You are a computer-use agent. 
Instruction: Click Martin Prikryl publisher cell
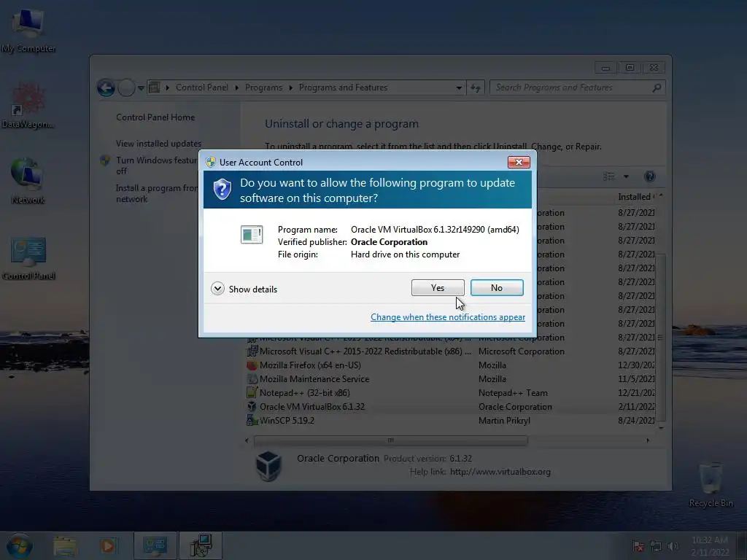(504, 421)
